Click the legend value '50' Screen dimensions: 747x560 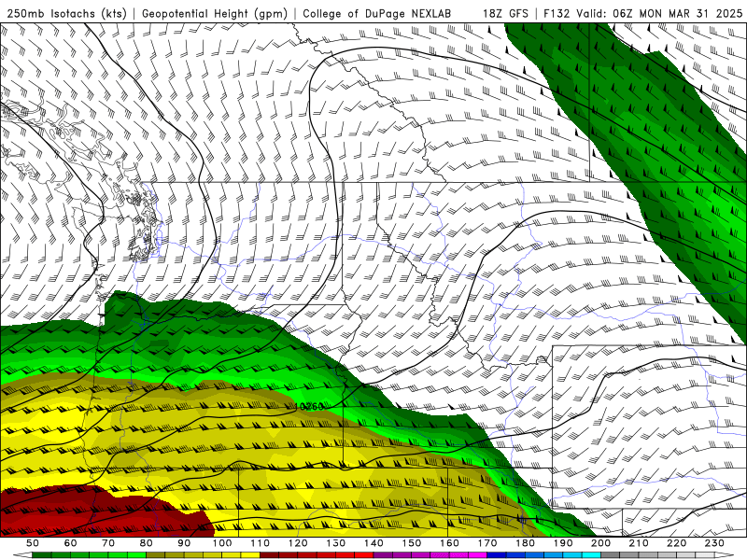pyautogui.click(x=33, y=543)
